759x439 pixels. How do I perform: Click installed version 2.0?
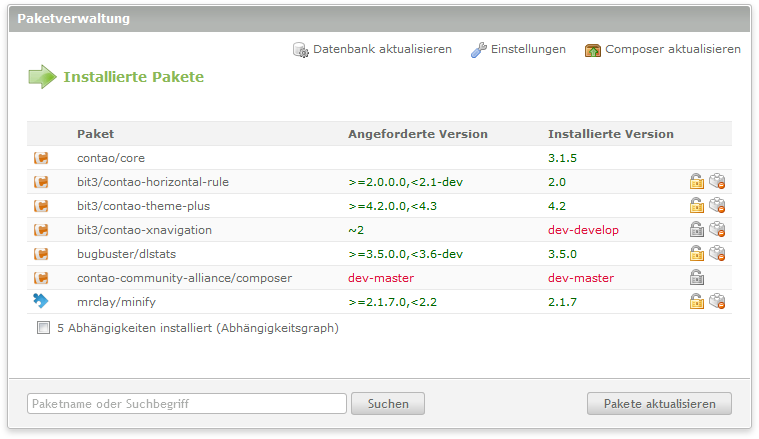pyautogui.click(x=557, y=182)
